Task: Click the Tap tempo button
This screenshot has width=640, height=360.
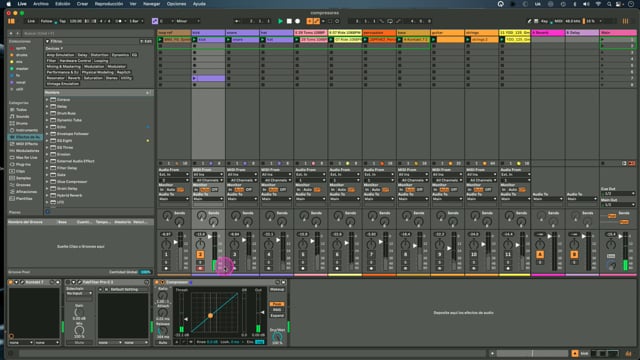Action: point(62,21)
